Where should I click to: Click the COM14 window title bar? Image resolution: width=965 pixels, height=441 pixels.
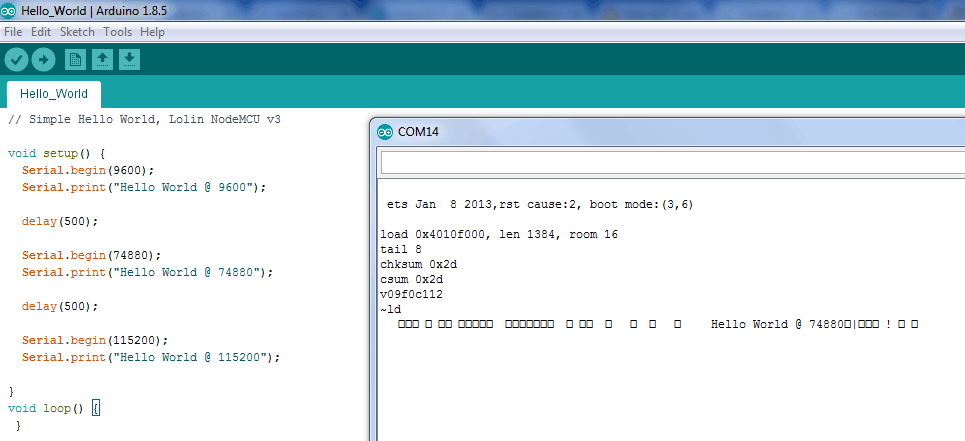point(668,132)
